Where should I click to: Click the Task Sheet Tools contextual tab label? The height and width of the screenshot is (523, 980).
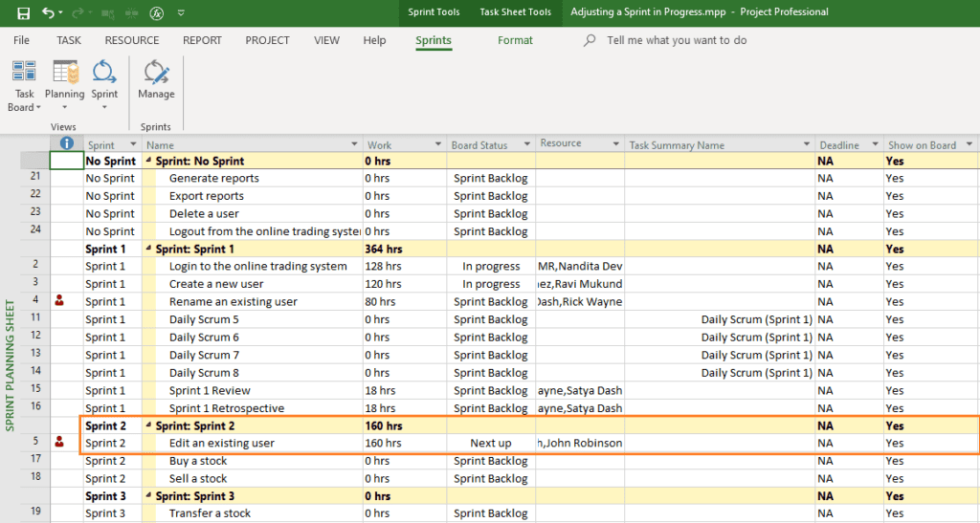516,11
